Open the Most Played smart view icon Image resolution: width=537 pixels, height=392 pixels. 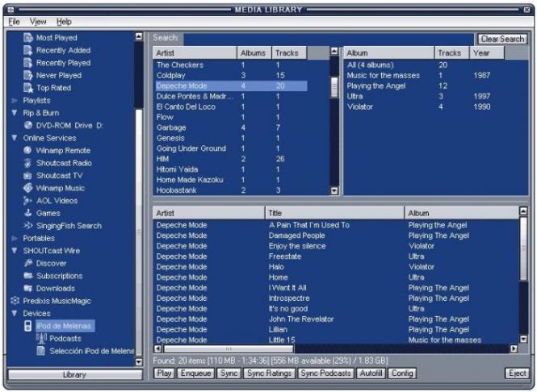28,38
